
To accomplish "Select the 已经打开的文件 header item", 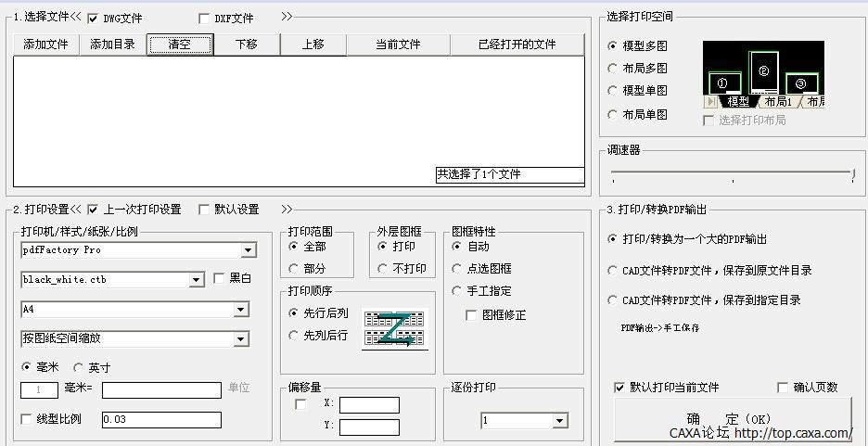I will point(517,45).
